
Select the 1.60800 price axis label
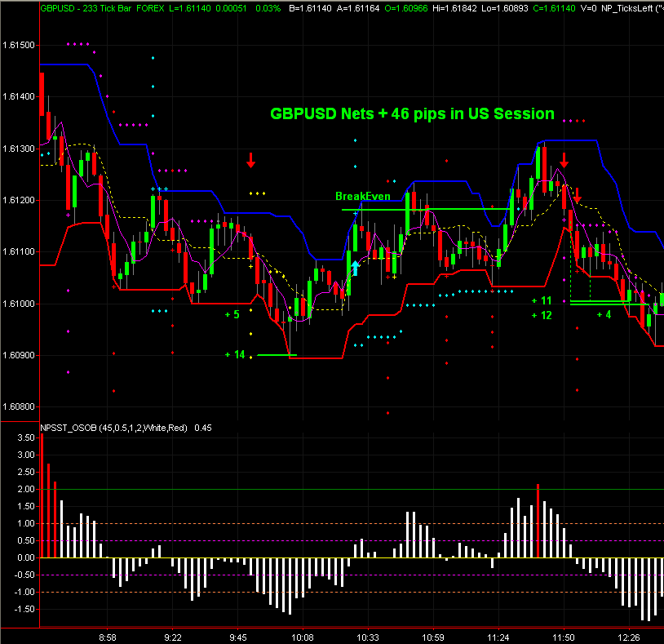[19, 406]
